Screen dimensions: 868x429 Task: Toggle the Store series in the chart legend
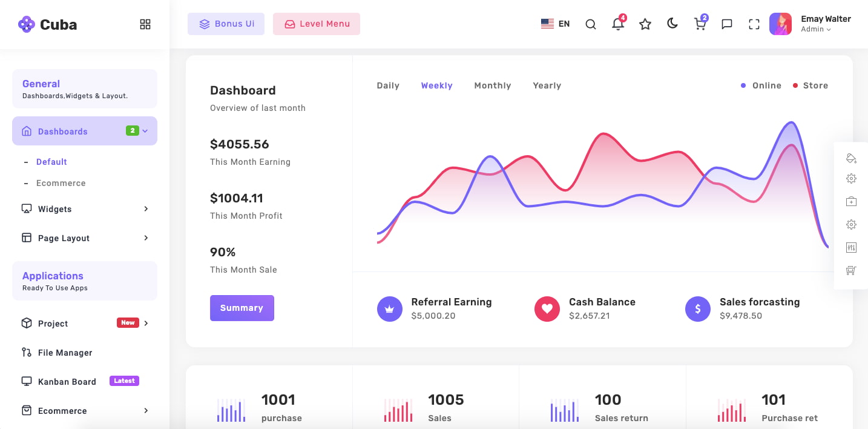pyautogui.click(x=810, y=85)
